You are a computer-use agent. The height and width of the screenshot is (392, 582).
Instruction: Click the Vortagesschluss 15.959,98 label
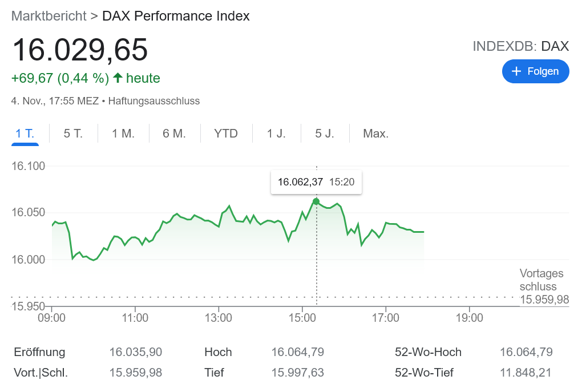pos(544,286)
